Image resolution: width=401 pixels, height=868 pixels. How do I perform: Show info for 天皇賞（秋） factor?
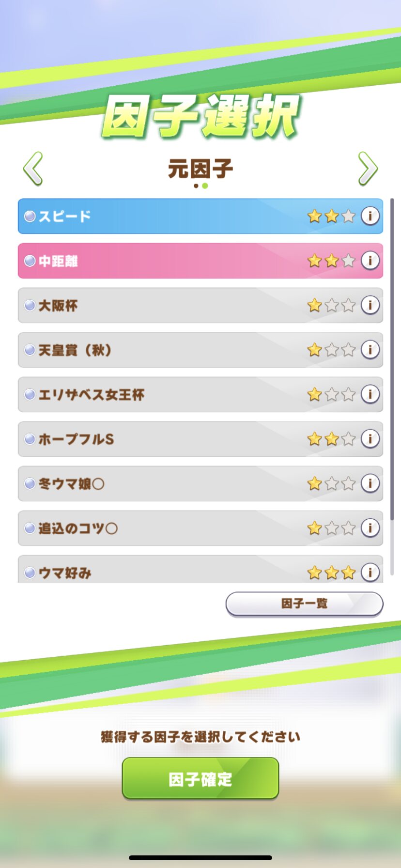tap(370, 350)
